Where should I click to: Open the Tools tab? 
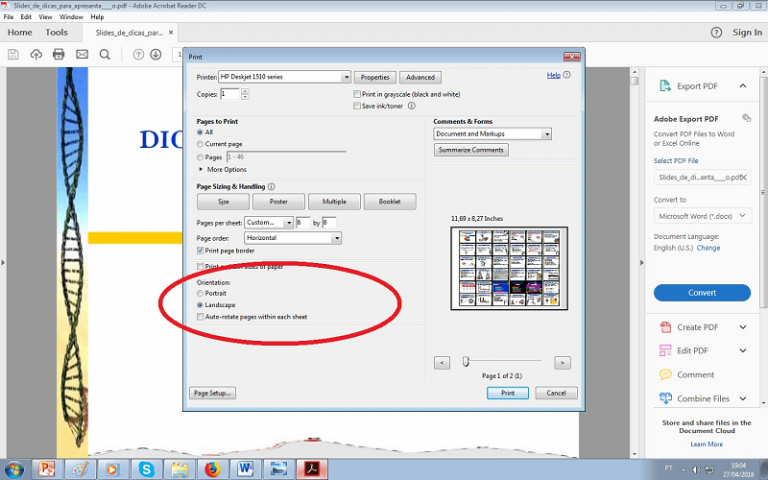coord(56,32)
